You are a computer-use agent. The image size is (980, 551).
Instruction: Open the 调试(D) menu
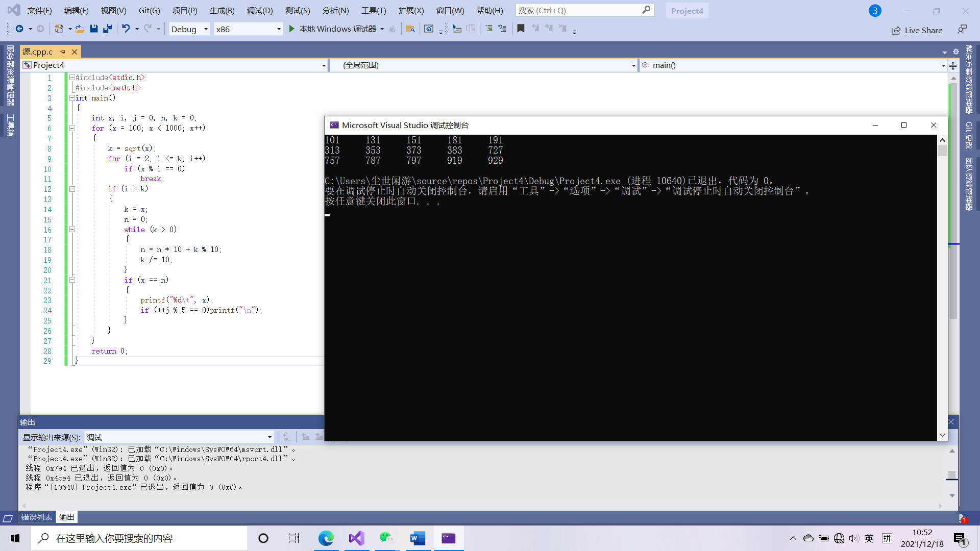point(260,11)
